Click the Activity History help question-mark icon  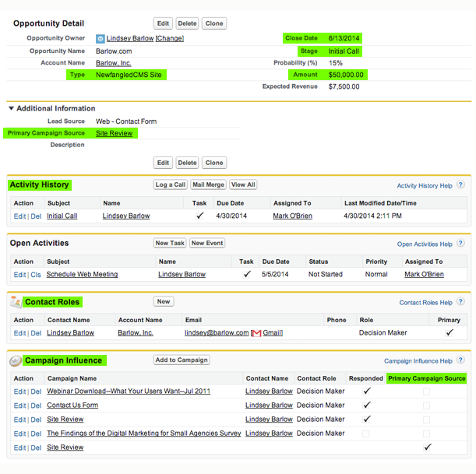(x=460, y=185)
